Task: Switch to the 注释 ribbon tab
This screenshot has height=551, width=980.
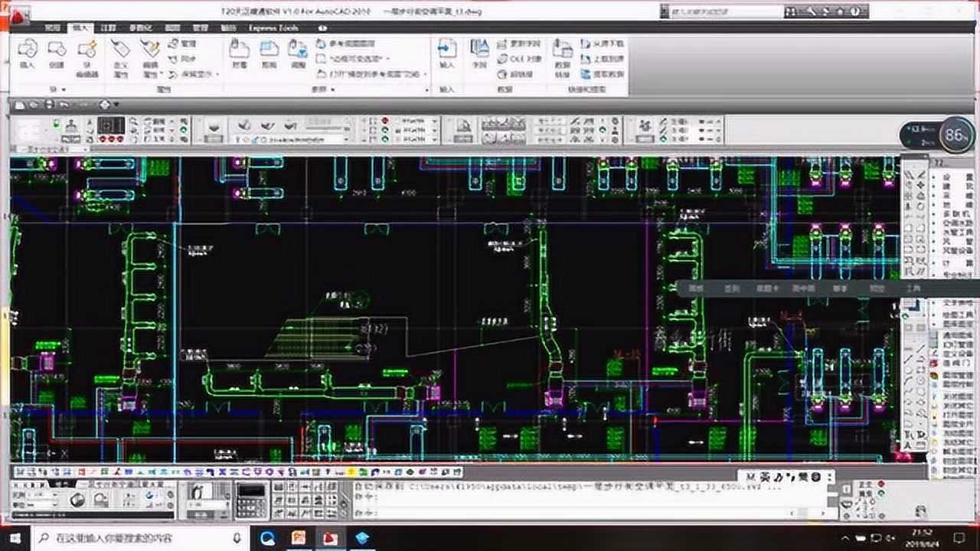Action: [108, 28]
